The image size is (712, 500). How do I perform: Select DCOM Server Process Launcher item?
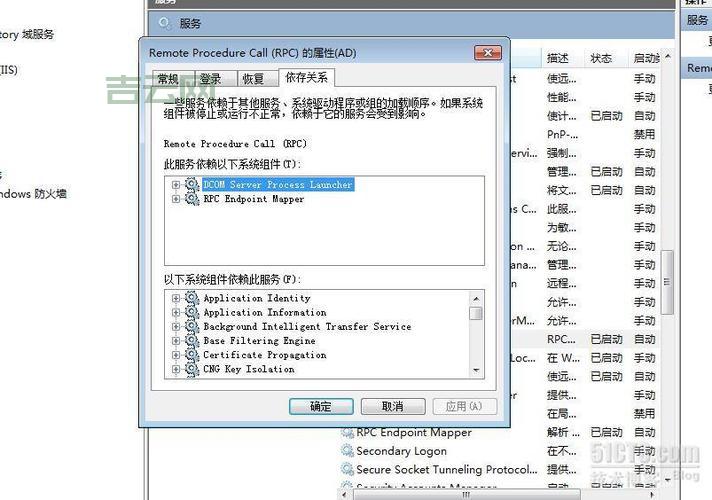pyautogui.click(x=278, y=184)
